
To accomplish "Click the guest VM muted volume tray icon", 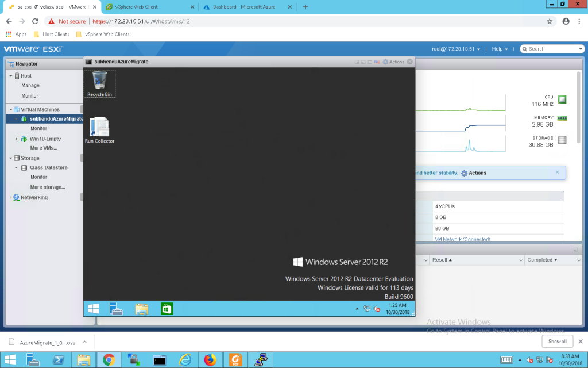I will click(x=377, y=309).
